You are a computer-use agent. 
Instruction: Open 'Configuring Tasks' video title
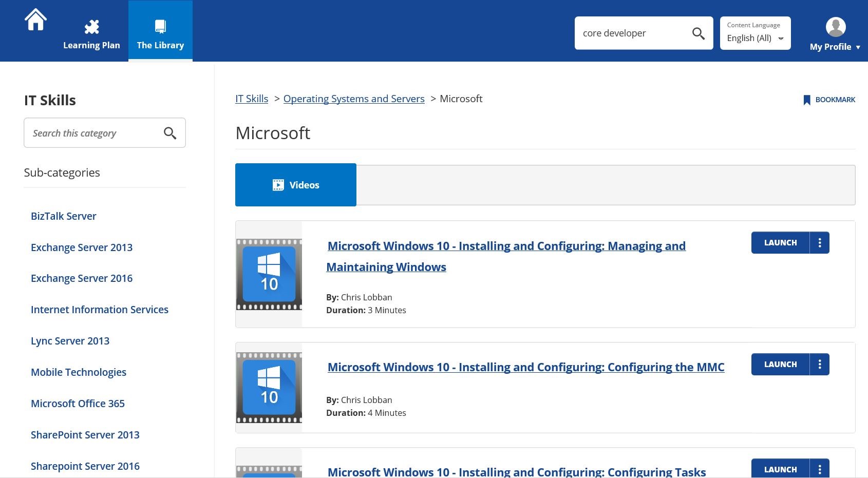(517, 472)
